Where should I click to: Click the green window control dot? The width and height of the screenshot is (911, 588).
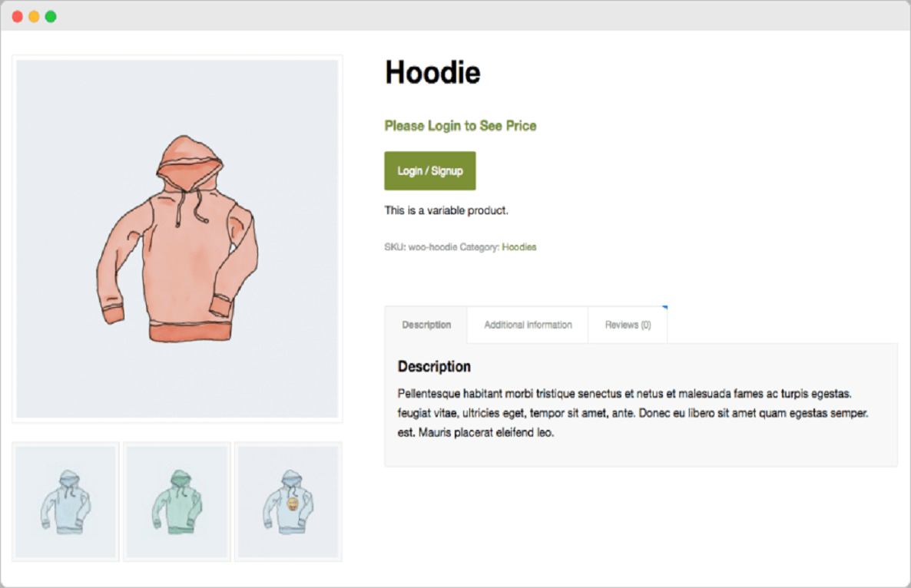pos(50,15)
